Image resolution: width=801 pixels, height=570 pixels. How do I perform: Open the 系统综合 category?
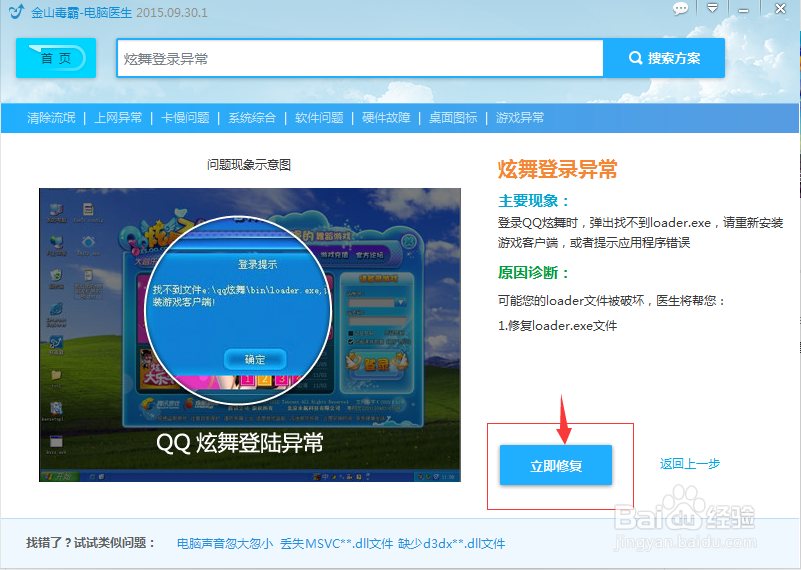pyautogui.click(x=252, y=118)
